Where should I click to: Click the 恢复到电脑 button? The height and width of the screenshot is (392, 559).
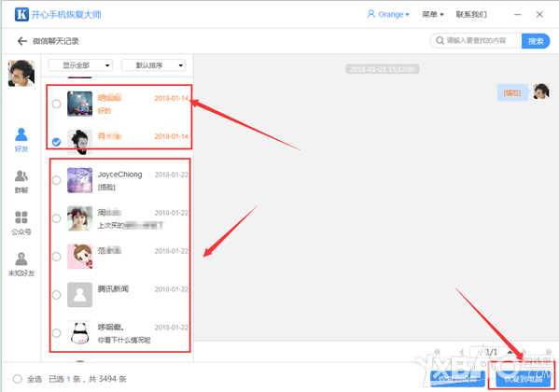(x=524, y=379)
